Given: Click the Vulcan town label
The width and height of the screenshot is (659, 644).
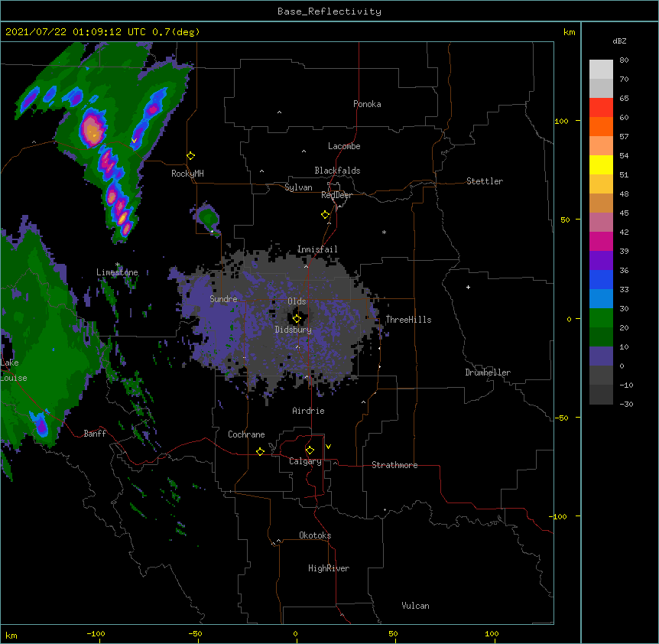Looking at the screenshot, I should pyautogui.click(x=415, y=606).
